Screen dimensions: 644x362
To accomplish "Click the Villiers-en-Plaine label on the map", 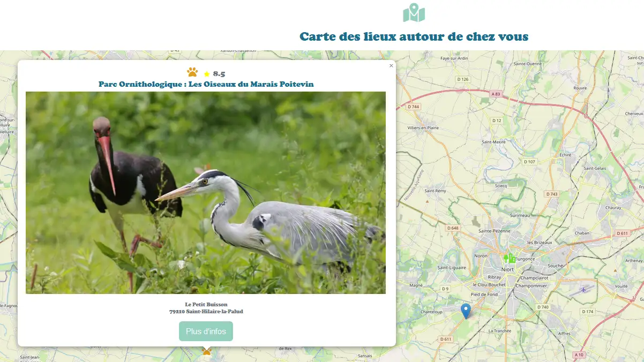I will click(x=423, y=129).
